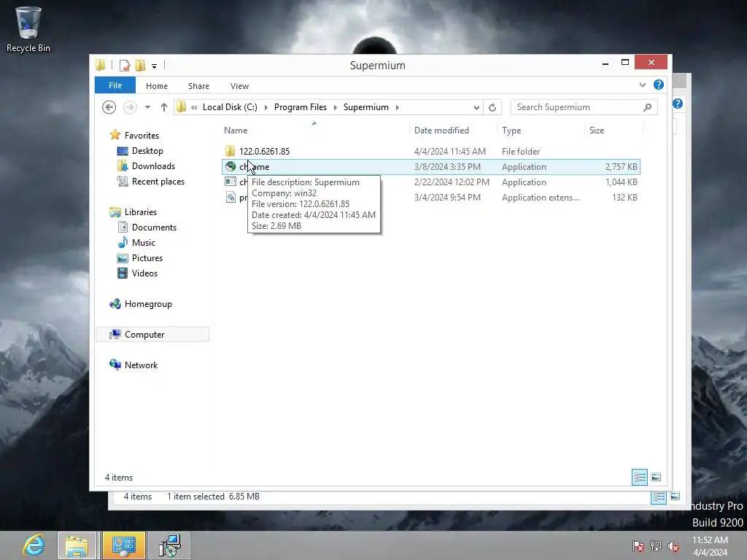The image size is (747, 560).
Task: Open Desktop in the navigation pane
Action: pyautogui.click(x=147, y=150)
